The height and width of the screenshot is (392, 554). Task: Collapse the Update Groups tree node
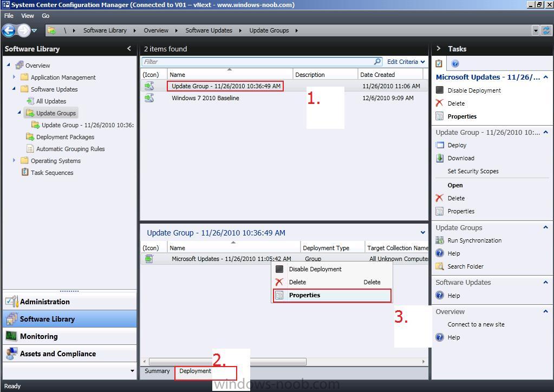(x=19, y=112)
